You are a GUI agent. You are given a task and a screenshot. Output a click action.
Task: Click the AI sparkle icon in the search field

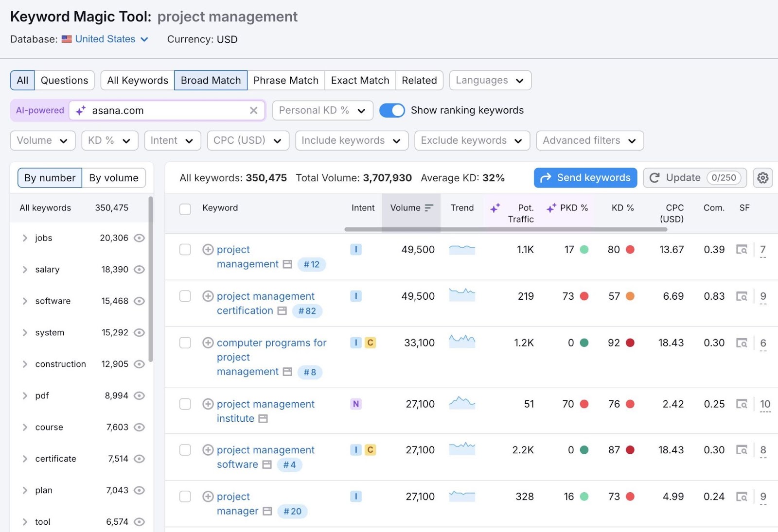click(x=81, y=110)
